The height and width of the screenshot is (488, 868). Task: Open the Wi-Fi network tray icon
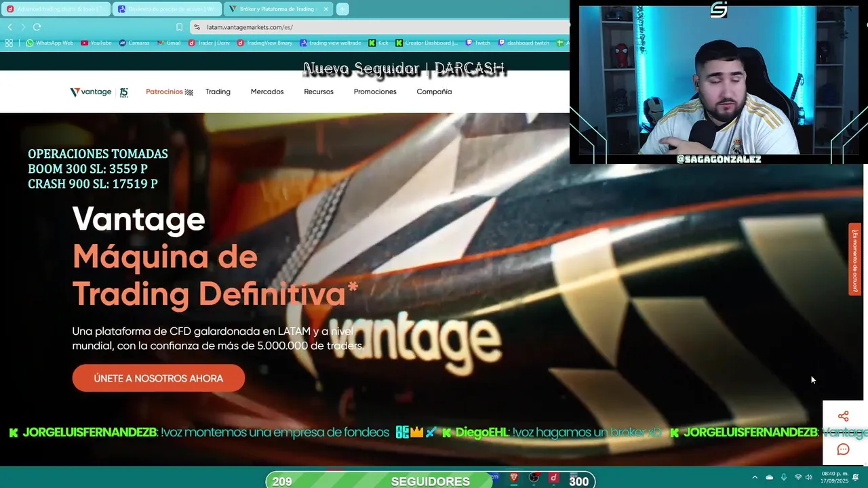(x=798, y=477)
